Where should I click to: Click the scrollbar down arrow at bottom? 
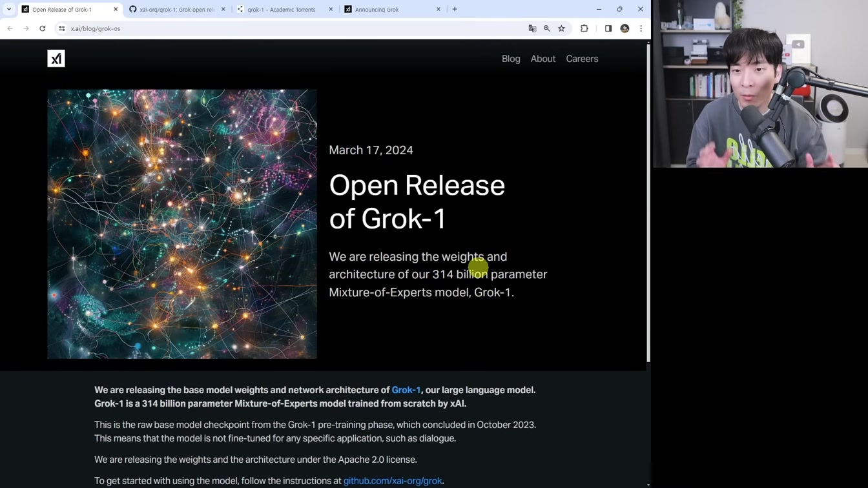tap(648, 485)
